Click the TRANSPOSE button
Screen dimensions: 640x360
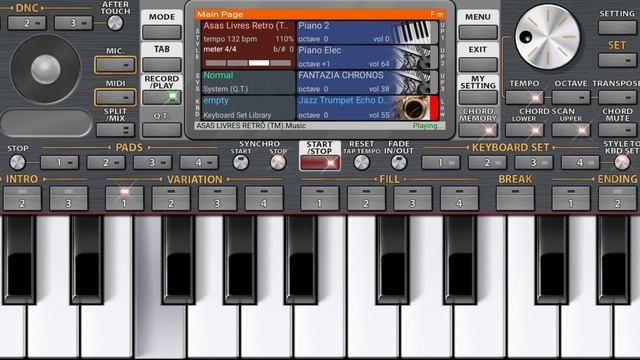coord(617,97)
